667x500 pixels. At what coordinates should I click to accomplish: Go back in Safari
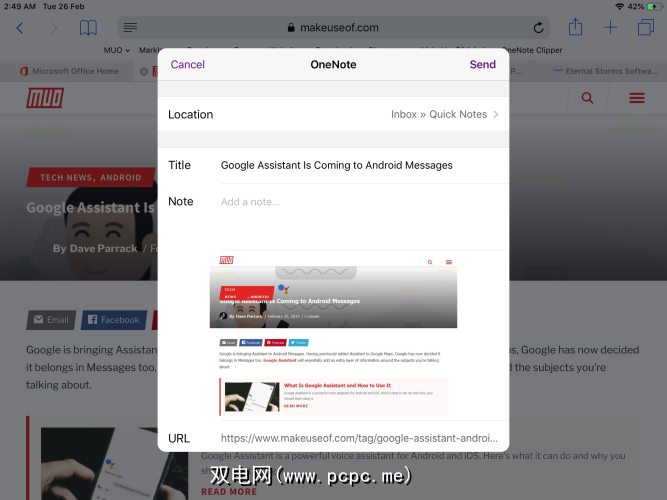tap(20, 28)
